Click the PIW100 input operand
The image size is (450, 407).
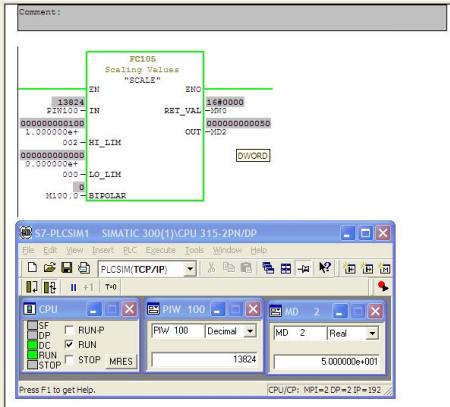63,110
